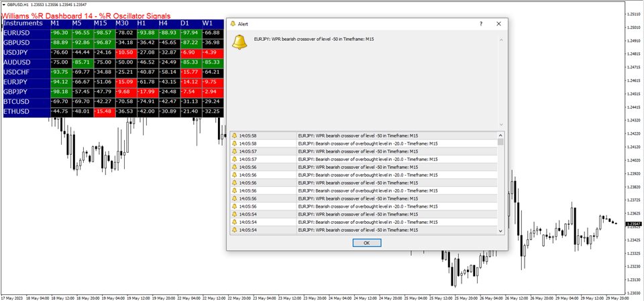644x301 pixels.
Task: Click the W1 column header in dashboard
Action: click(207, 23)
